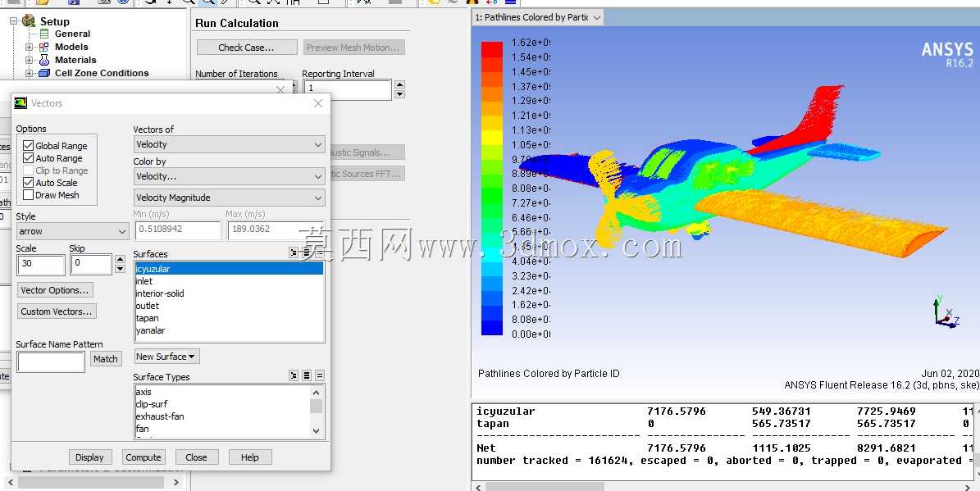This screenshot has height=491, width=980.
Task: Click the Preview Mesh Motion... button
Action: click(353, 48)
